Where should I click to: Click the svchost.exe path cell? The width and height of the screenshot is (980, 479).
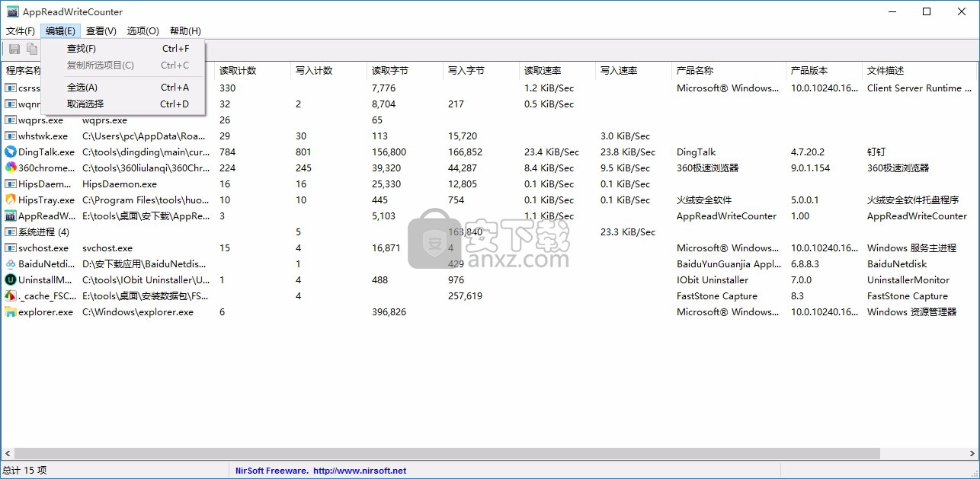coord(107,248)
